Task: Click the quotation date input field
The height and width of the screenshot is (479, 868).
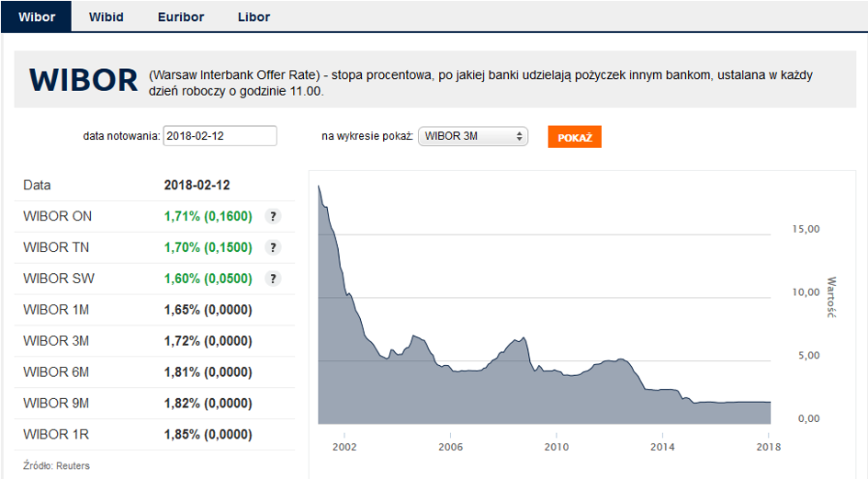Action: tap(220, 136)
